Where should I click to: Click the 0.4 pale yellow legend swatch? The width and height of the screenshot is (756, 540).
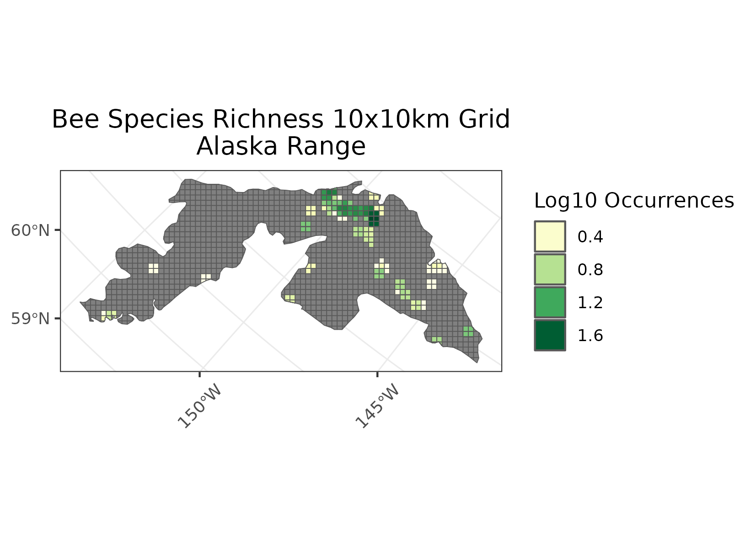pyautogui.click(x=550, y=236)
